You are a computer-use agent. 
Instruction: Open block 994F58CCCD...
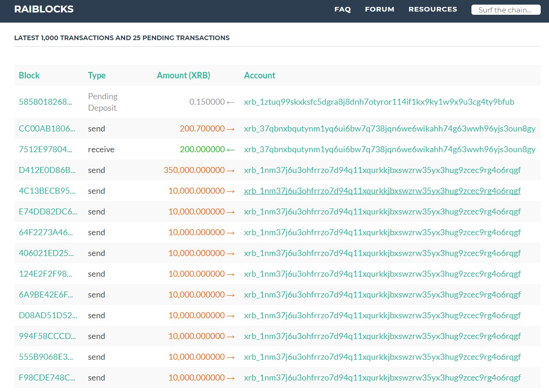click(x=47, y=336)
